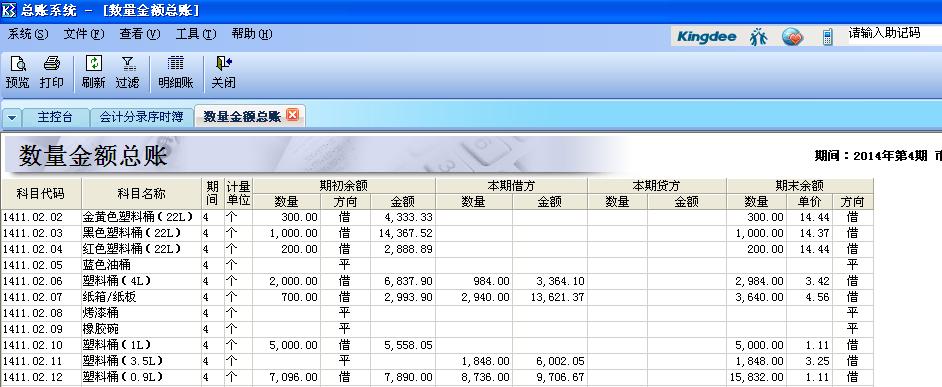Screen dimensions: 942x387
Task: Expand the tab list dropdown arrow
Action: (12, 118)
